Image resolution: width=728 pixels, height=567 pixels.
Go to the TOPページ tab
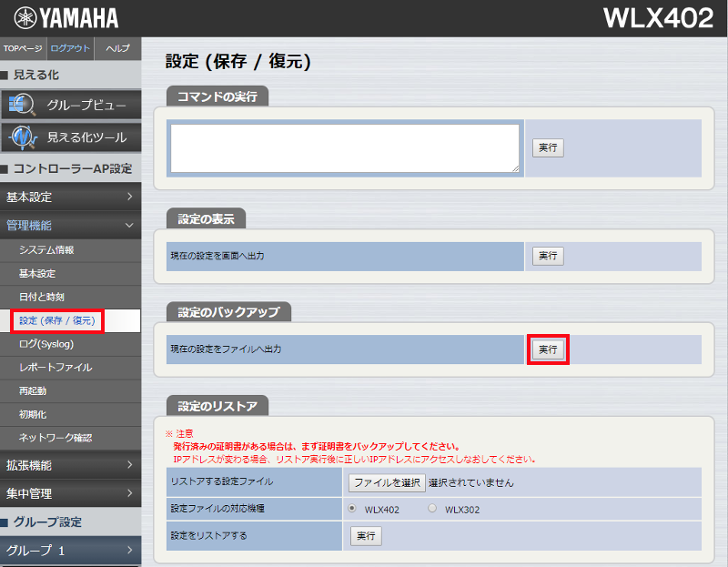[x=23, y=48]
